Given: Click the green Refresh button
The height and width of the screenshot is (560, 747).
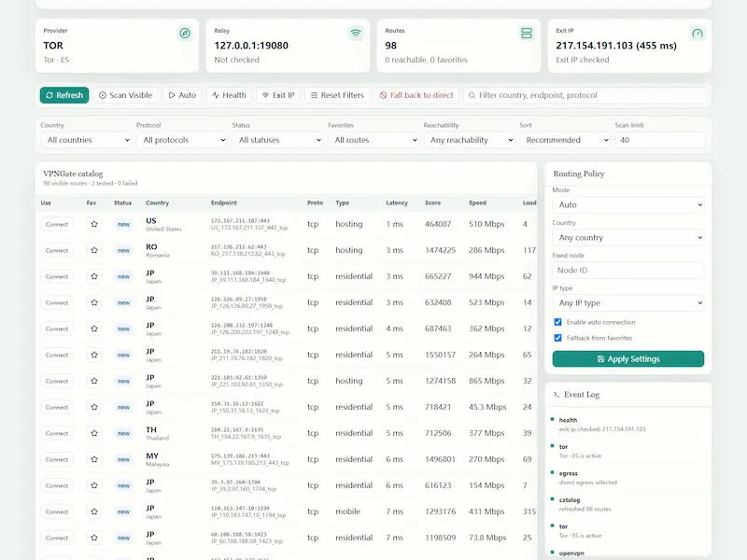Looking at the screenshot, I should point(64,95).
